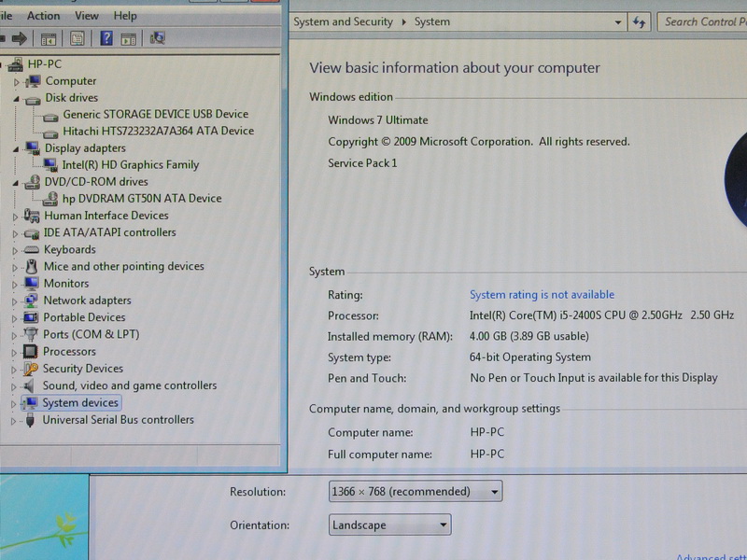
Task: Click the Portable Devices category icon
Action: pos(31,317)
